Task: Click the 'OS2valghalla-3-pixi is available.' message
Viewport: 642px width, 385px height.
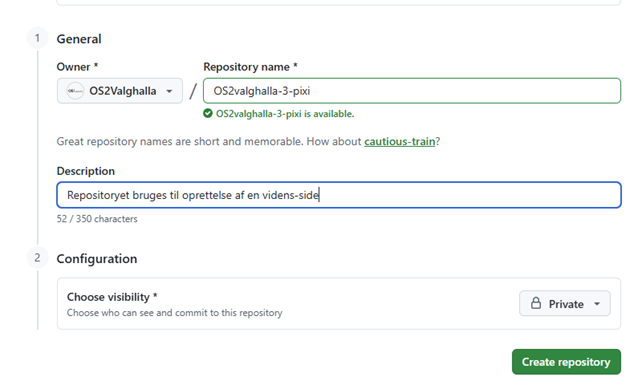Action: [285, 114]
